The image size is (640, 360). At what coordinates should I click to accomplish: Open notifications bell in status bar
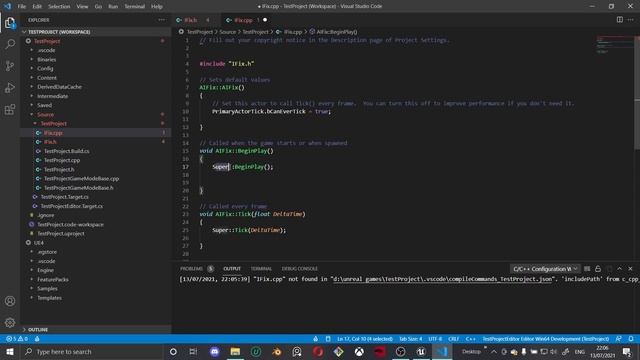pyautogui.click(x=631, y=339)
